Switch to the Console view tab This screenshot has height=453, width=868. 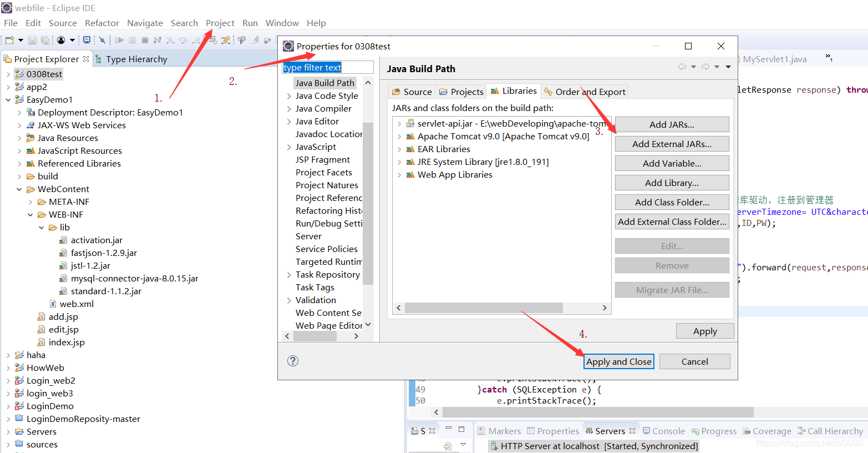point(663,431)
